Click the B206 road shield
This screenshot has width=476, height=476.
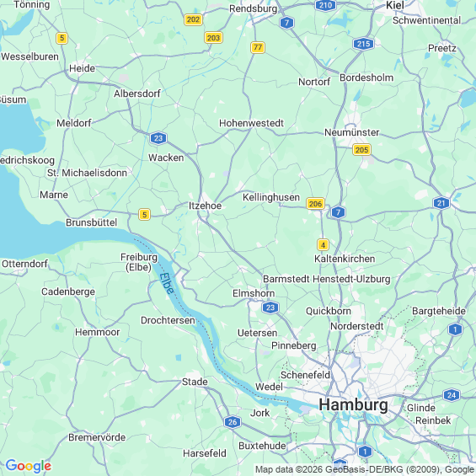315,203
